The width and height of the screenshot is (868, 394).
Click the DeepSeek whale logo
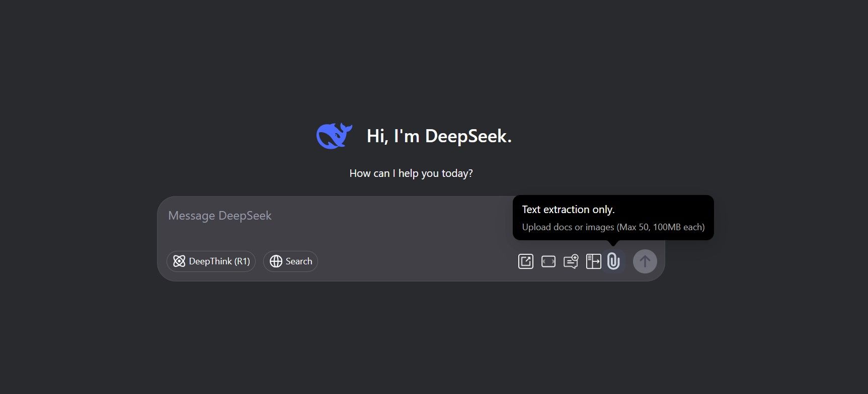[334, 136]
